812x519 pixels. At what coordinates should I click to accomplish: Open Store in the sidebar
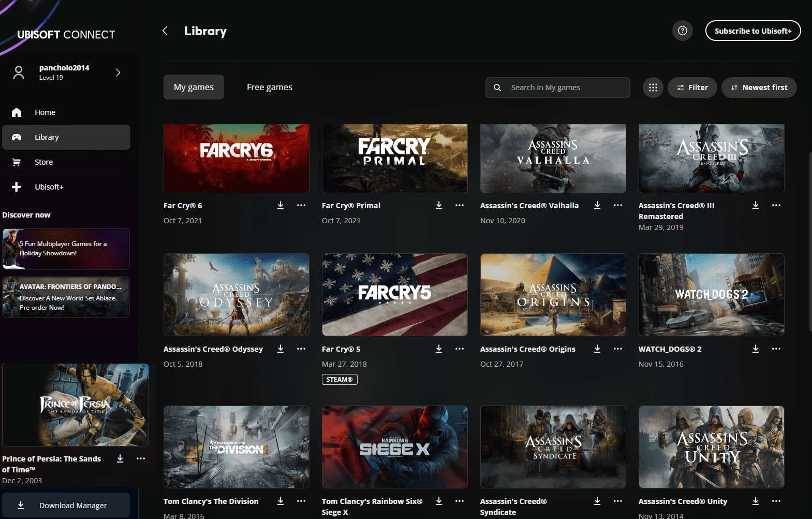click(x=66, y=162)
